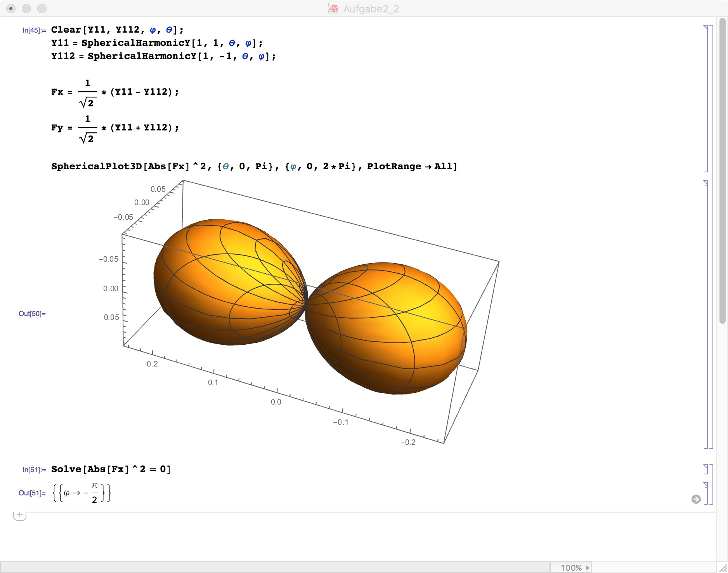Viewport: 728px width, 573px height.
Task: Click the 0.2 tick label on bottom axis
Action: click(152, 364)
